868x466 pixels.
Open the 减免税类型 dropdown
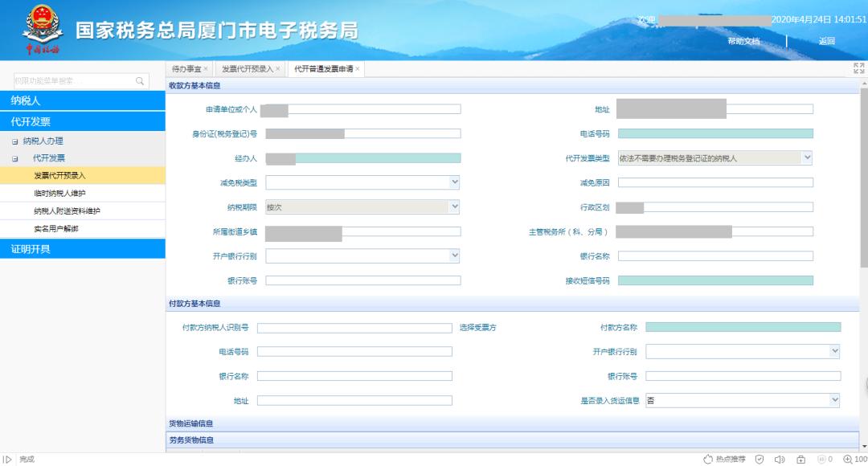point(454,182)
